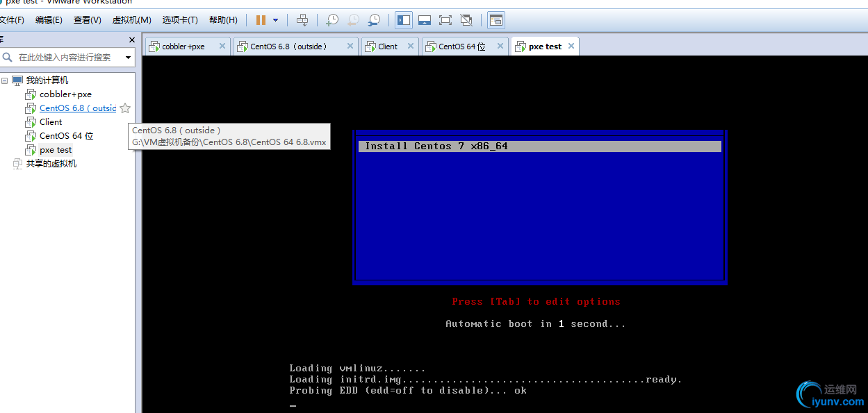Select the pxe test tab

[545, 47]
